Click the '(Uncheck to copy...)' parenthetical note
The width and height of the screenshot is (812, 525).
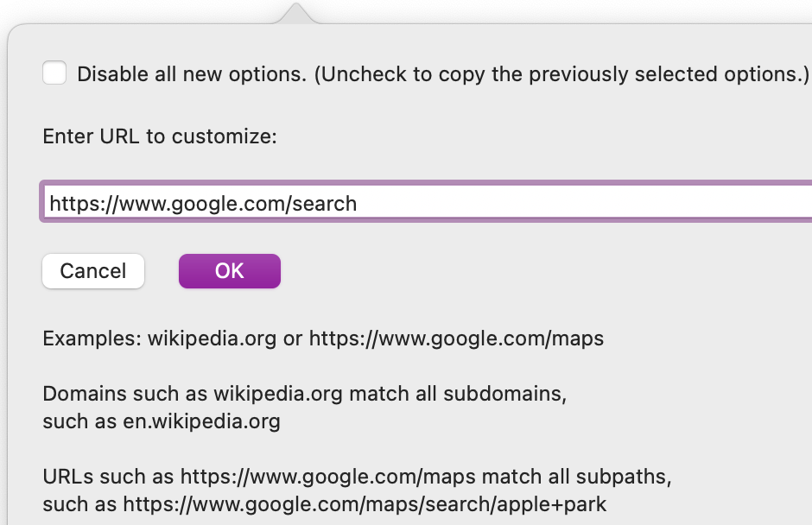[561, 74]
